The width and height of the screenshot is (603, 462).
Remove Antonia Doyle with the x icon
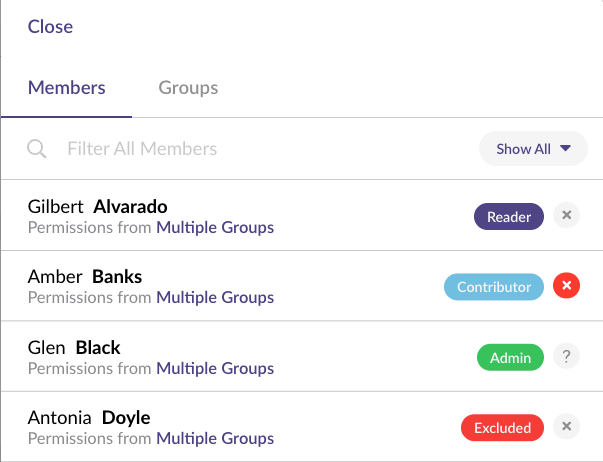566,427
